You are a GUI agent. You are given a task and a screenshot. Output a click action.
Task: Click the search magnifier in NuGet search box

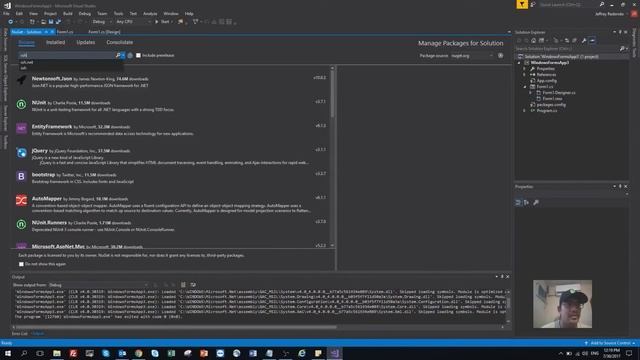(118, 55)
